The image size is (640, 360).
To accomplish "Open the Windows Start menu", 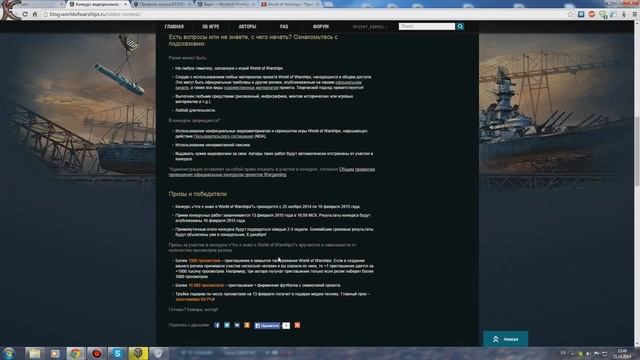I will (x=9, y=353).
